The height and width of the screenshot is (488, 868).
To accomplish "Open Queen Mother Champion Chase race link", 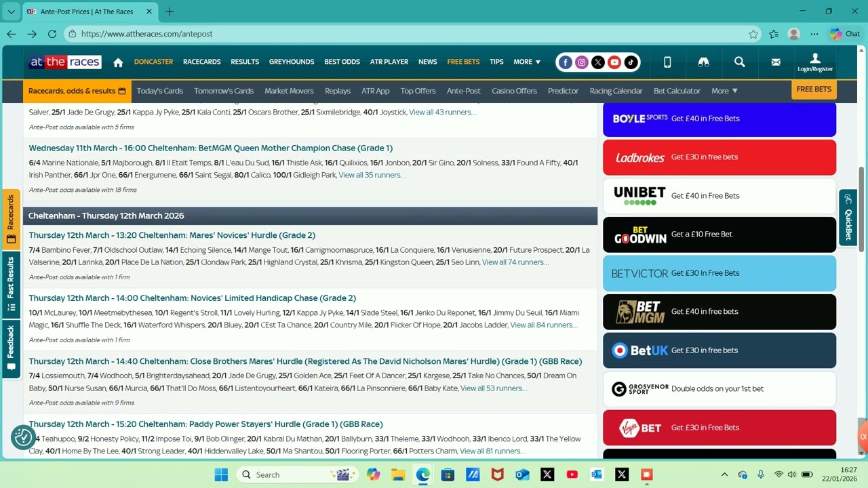I will [210, 148].
